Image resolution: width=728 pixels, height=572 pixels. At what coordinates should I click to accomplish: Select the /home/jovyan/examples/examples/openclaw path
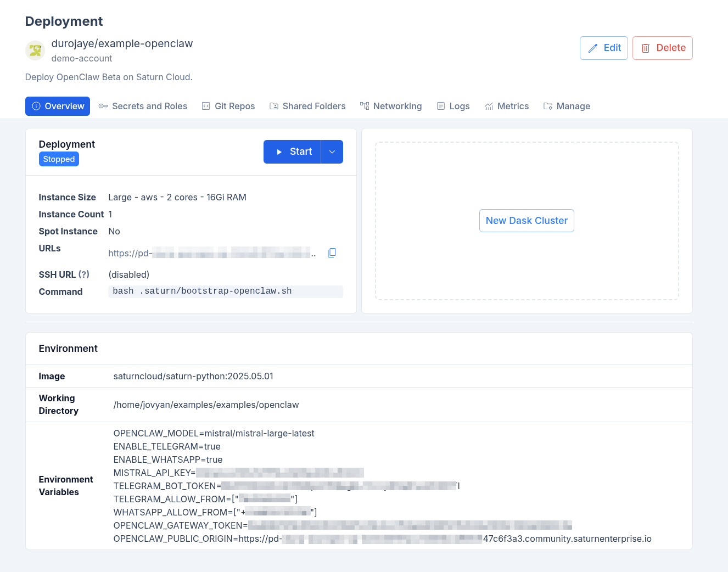click(x=206, y=405)
